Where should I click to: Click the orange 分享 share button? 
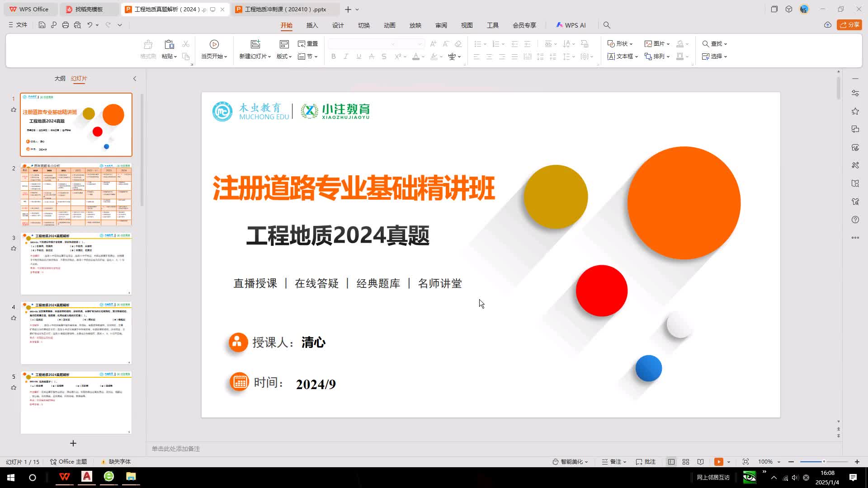[849, 25]
